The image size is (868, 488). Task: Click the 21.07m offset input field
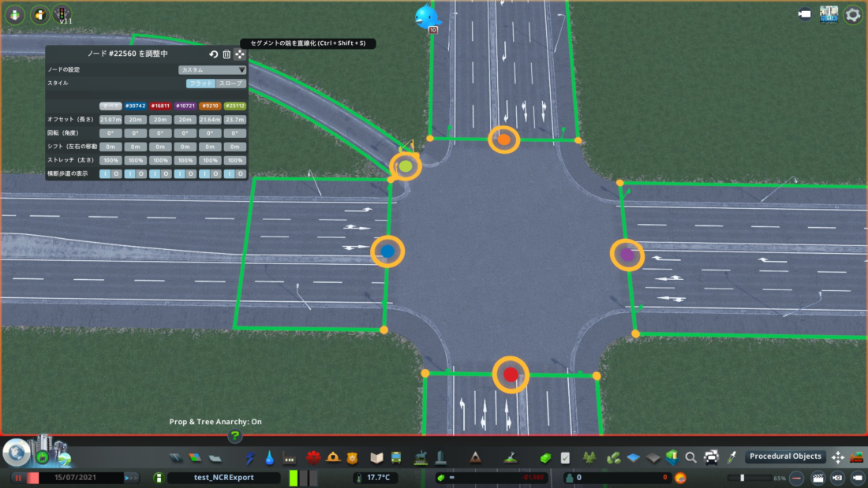110,120
